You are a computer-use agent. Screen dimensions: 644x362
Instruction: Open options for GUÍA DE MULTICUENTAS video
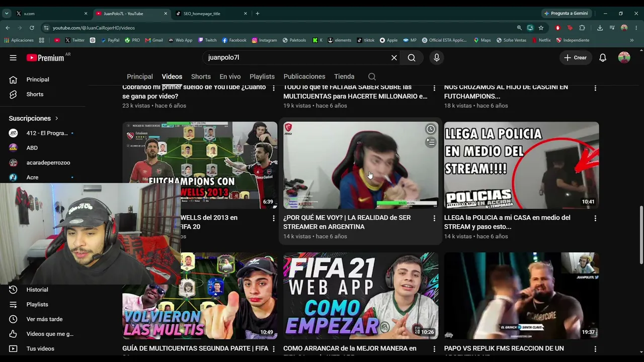coord(274,348)
